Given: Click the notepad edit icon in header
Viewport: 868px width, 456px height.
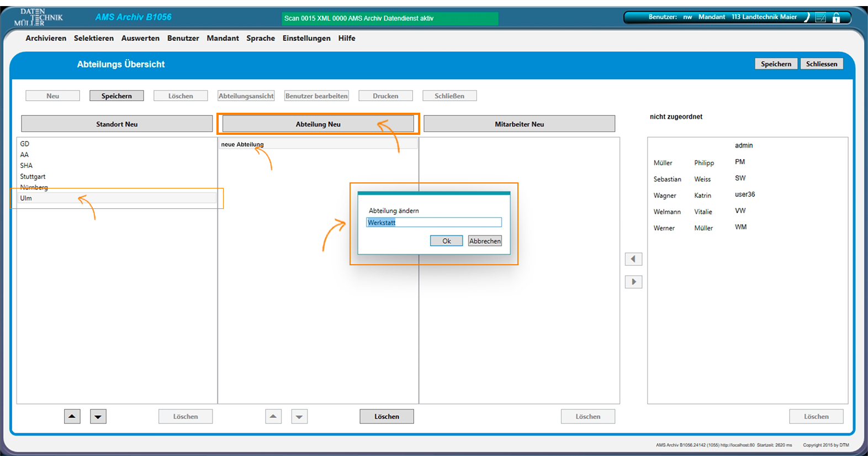Looking at the screenshot, I should tap(821, 18).
